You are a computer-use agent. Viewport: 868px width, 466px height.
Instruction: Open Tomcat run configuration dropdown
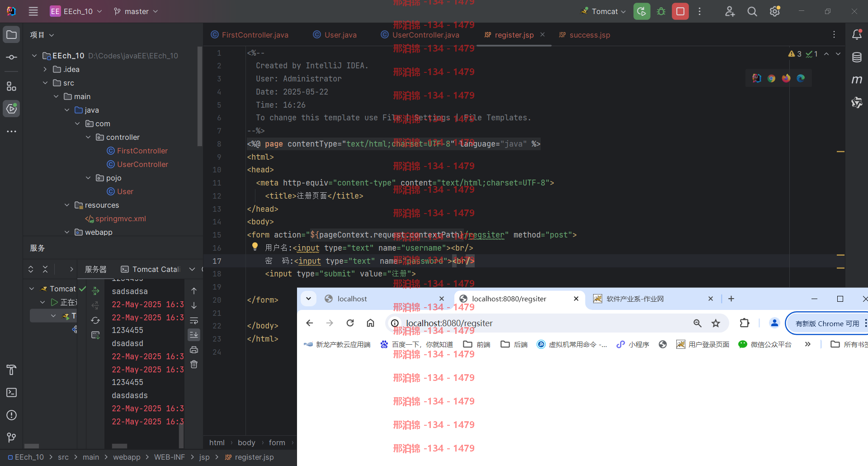604,11
